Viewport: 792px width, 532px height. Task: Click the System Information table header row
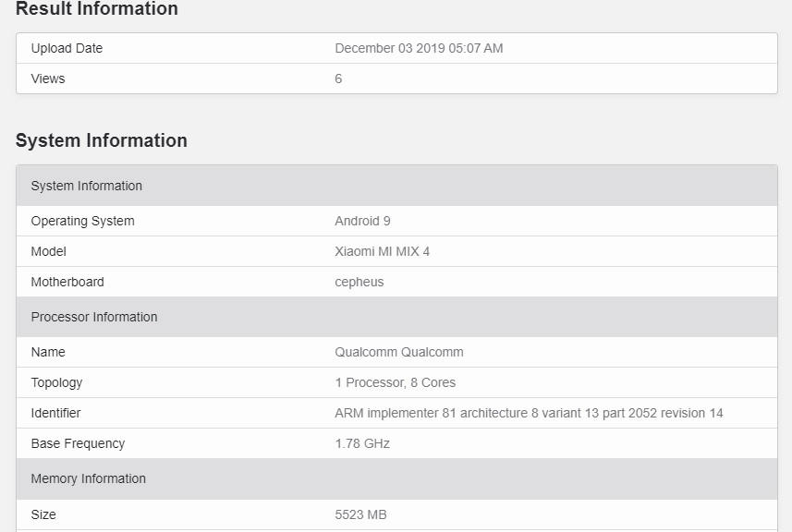[396, 186]
